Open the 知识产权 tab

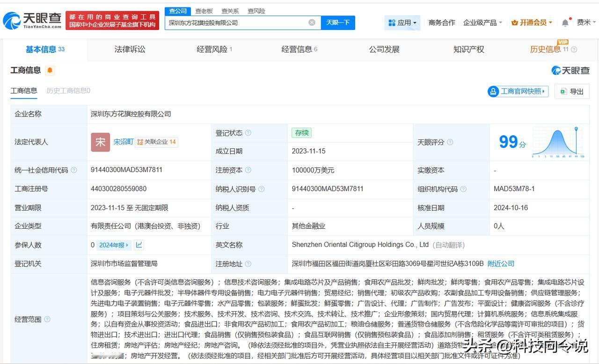468,49
